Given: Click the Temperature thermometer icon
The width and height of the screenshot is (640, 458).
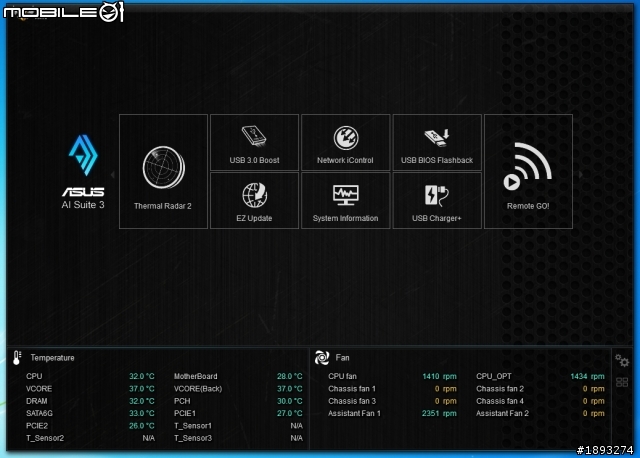Looking at the screenshot, I should [17, 358].
